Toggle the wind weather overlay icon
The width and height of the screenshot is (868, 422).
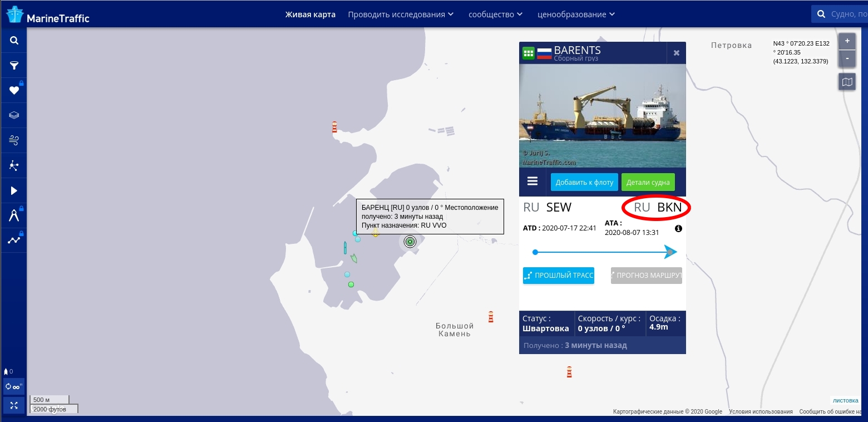pos(14,140)
